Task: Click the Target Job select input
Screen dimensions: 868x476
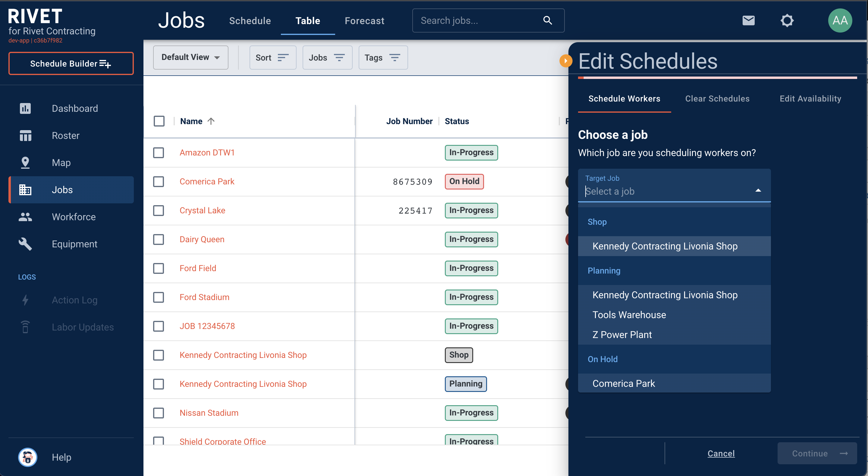Action: pyautogui.click(x=674, y=186)
